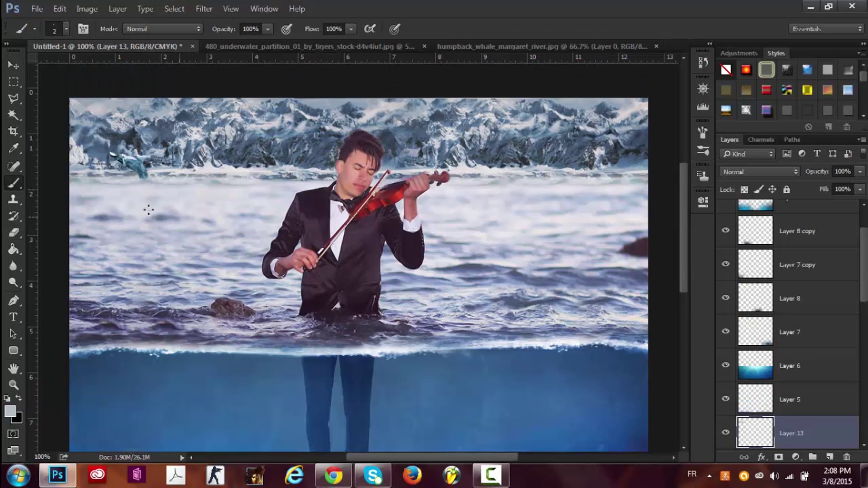Select the Horizontal Type tool
868x488 pixels.
coord(13,317)
